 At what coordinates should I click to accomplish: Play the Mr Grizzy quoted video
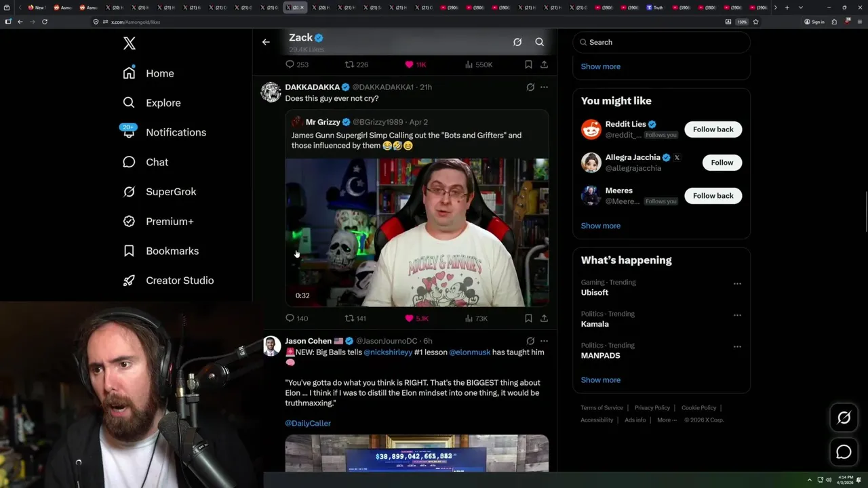click(x=416, y=232)
